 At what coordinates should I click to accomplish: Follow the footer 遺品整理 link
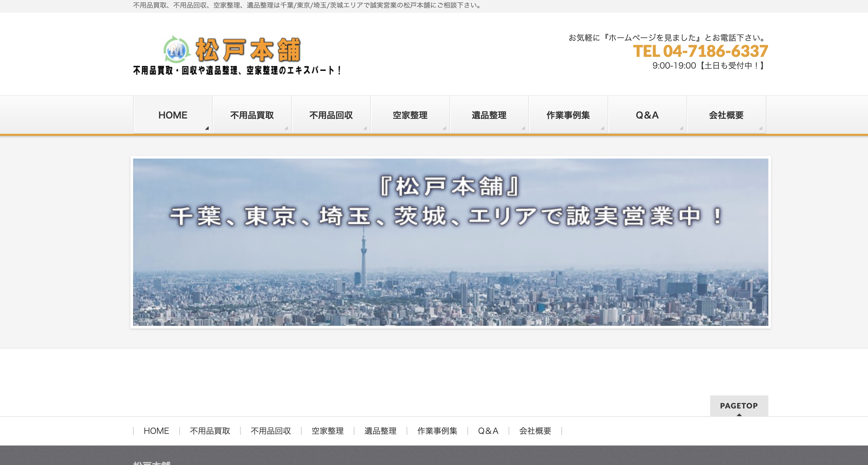tap(381, 431)
